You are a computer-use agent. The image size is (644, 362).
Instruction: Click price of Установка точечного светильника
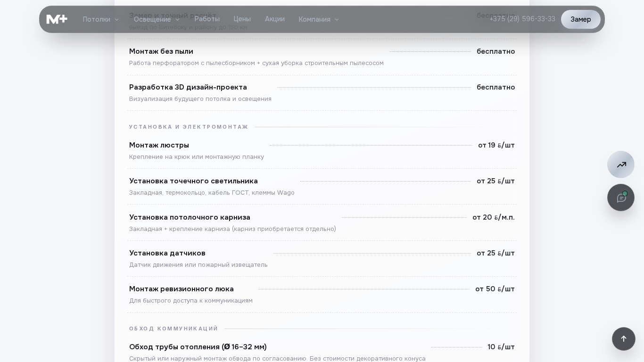click(495, 181)
